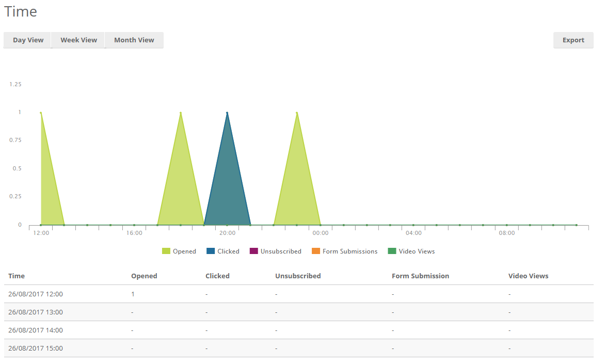Image resolution: width=605 pixels, height=364 pixels.
Task: Click the Time column header
Action: point(17,276)
